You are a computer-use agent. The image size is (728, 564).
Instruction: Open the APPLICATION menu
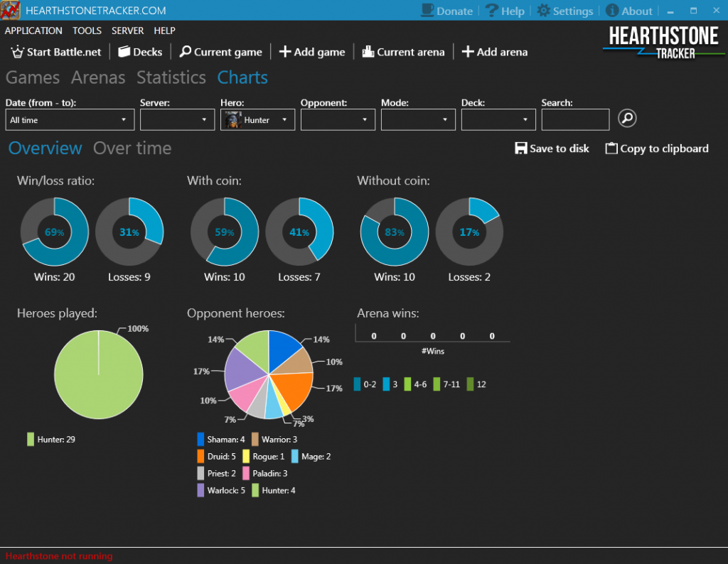(x=33, y=31)
